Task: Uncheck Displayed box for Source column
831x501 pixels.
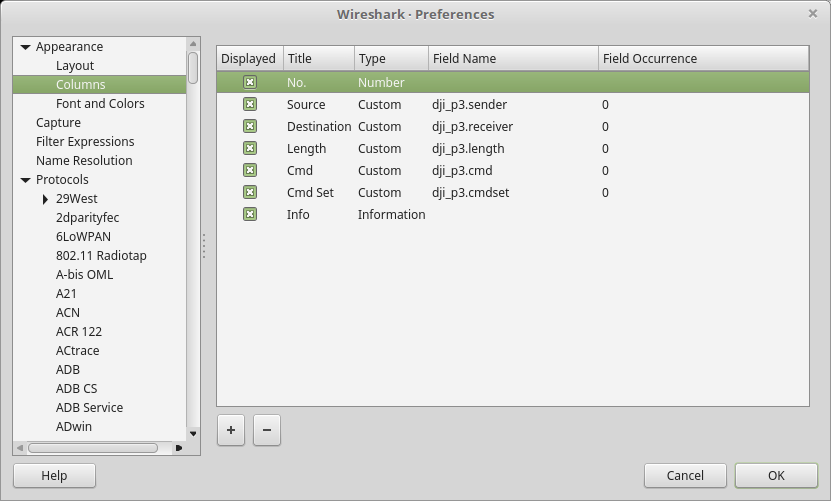Action: pos(250,104)
